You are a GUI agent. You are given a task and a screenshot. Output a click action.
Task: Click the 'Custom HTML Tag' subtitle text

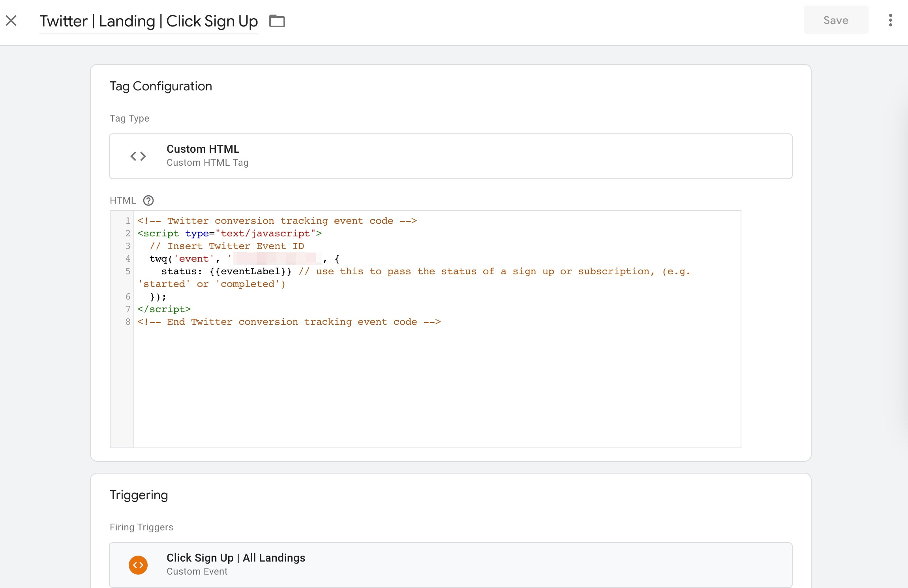coord(207,163)
